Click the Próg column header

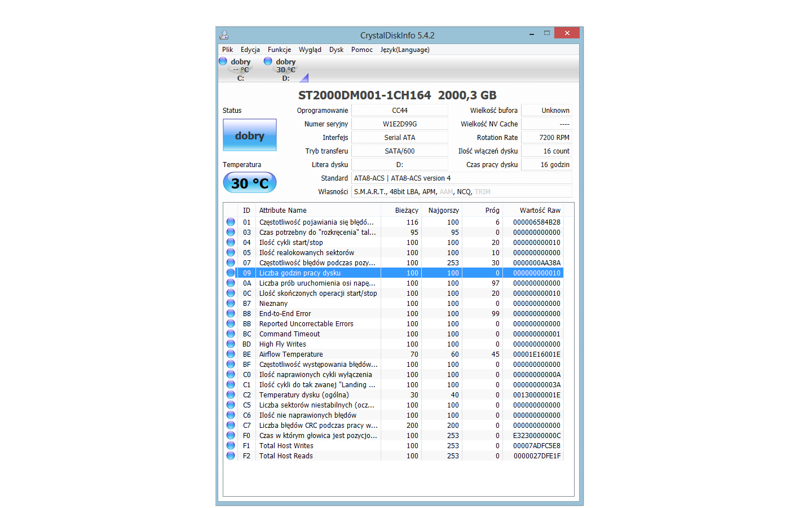pos(483,210)
